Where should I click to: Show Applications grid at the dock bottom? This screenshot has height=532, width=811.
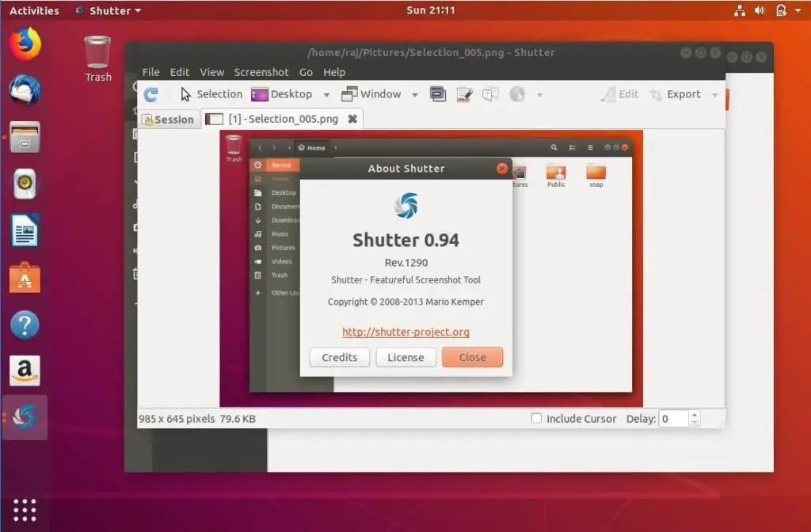tap(25, 511)
